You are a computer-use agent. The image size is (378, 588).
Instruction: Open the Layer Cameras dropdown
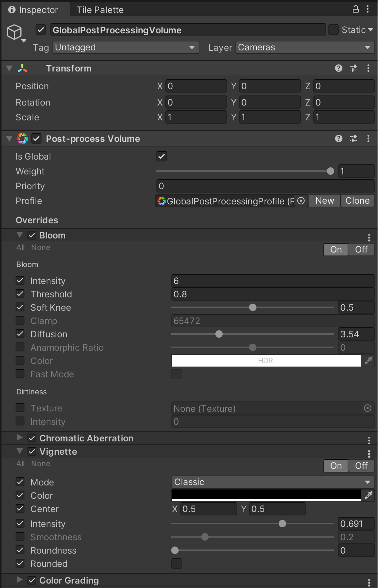pos(305,47)
